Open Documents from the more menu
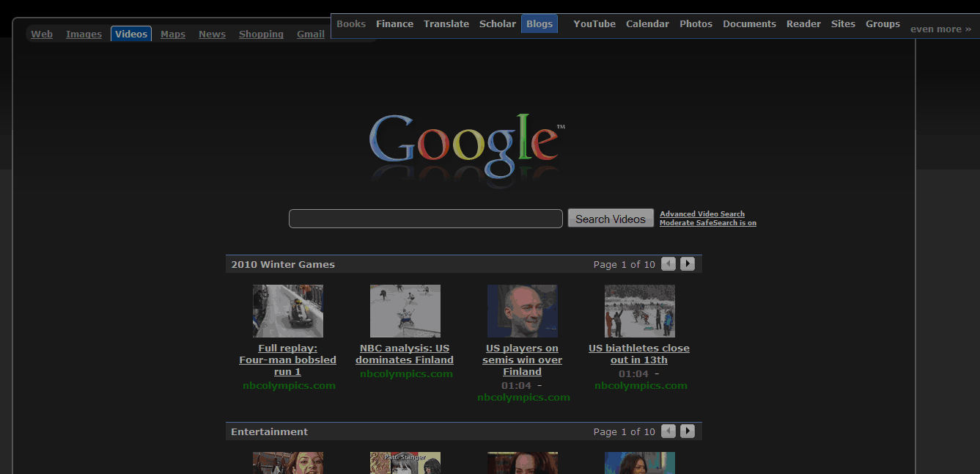980x474 pixels. (749, 23)
